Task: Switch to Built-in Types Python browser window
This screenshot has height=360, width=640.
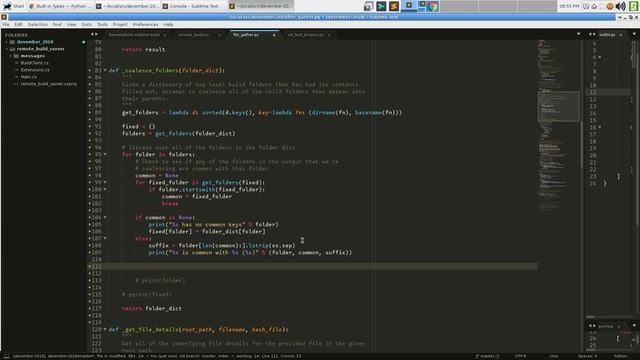Action: (x=60, y=6)
